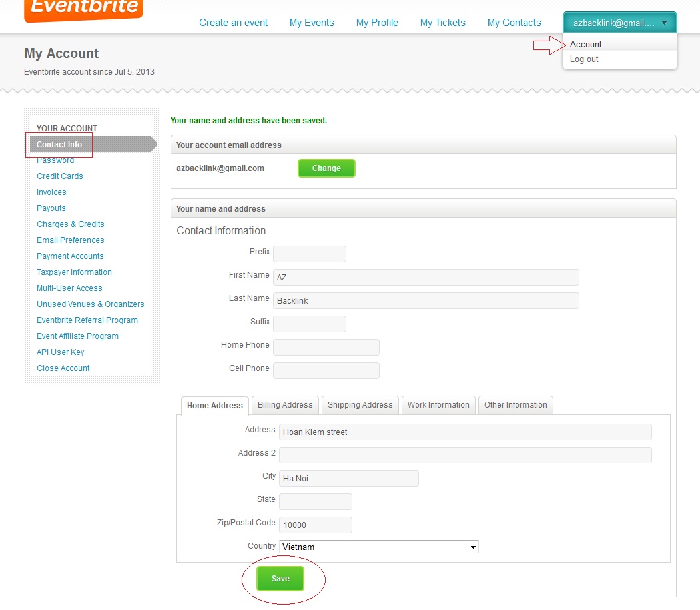The image size is (700, 610).
Task: Open the Event Affiliate Program link
Action: [x=77, y=336]
